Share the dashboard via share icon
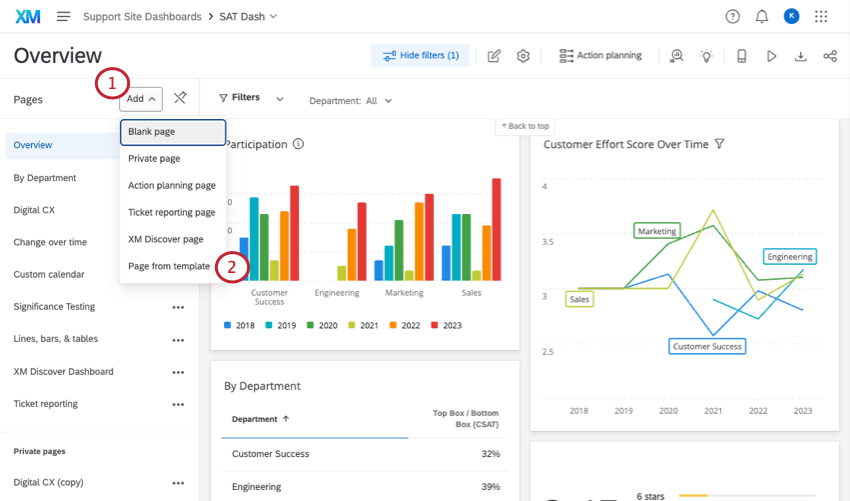The width and height of the screenshot is (850, 501). 829,56
